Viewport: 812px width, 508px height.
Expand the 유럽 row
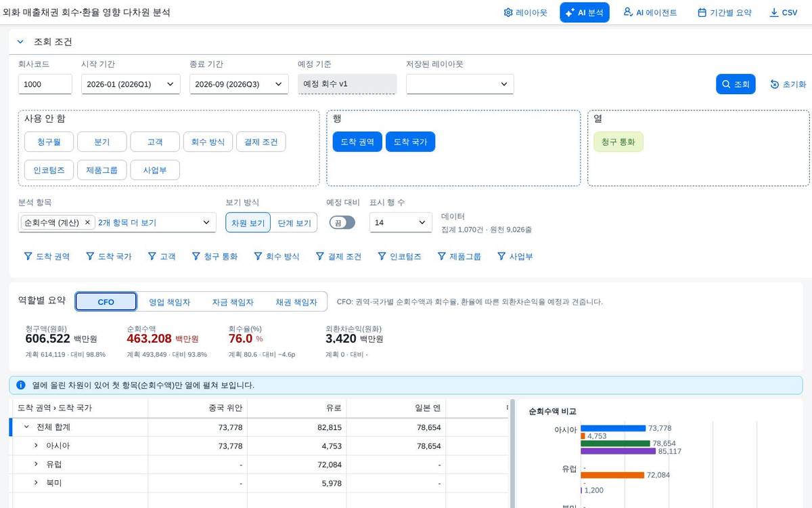coord(36,464)
